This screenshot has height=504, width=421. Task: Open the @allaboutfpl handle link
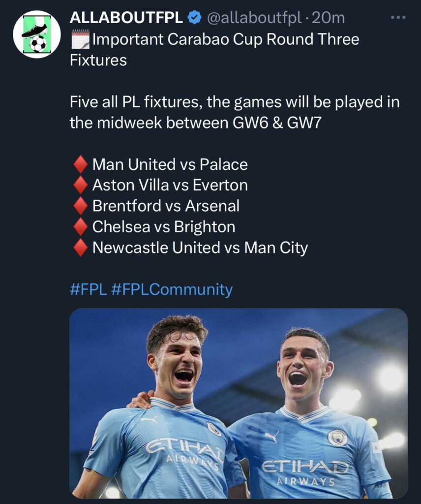click(x=254, y=18)
